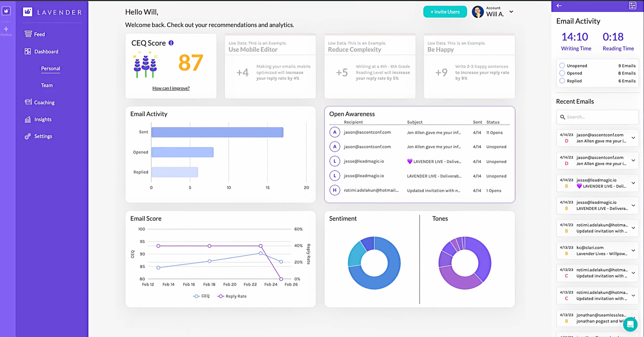
Task: Click the Insights bar chart icon
Action: (x=28, y=119)
